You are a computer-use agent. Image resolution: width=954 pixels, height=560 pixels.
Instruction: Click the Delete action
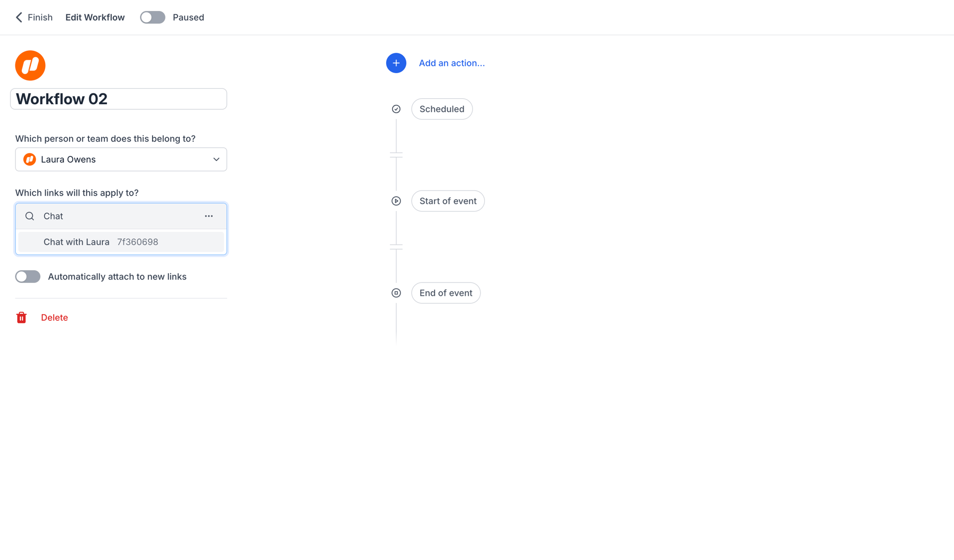(x=54, y=317)
